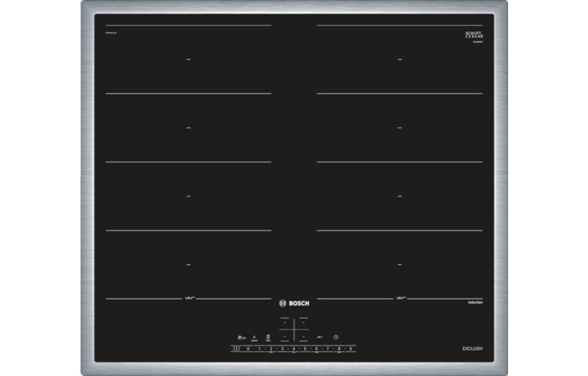This screenshot has height=376, width=588.
Task: Click the Schott Ceran logo
Action: click(473, 35)
